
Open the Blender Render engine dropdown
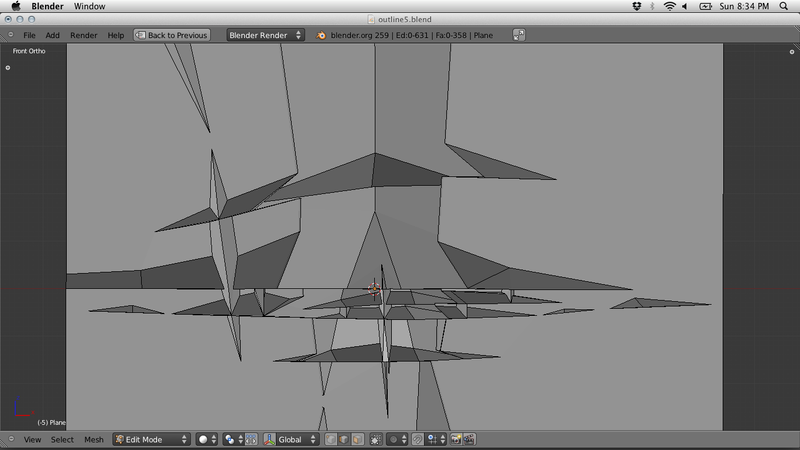click(x=265, y=35)
